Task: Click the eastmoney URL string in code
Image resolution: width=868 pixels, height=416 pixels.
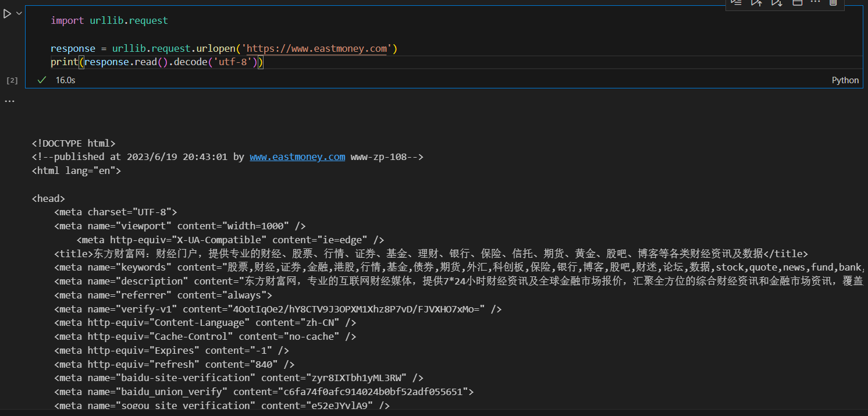Action: (317, 48)
